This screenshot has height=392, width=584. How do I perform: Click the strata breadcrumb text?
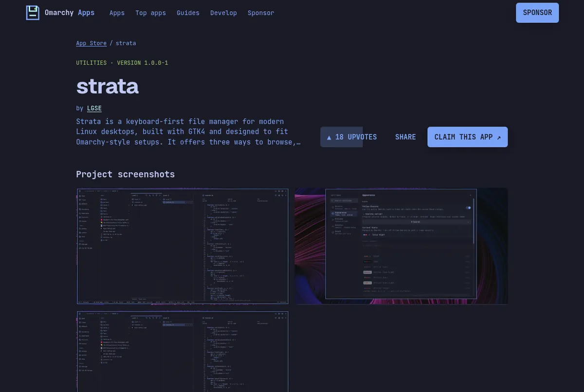(126, 43)
